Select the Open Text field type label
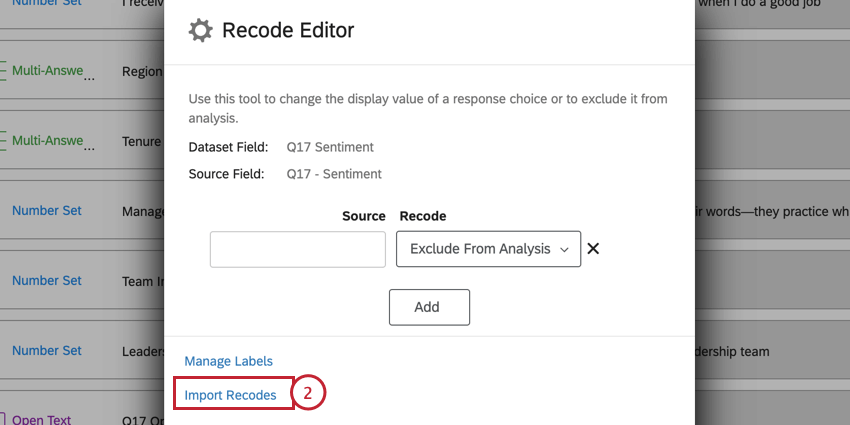Image resolution: width=850 pixels, height=425 pixels. 42,420
